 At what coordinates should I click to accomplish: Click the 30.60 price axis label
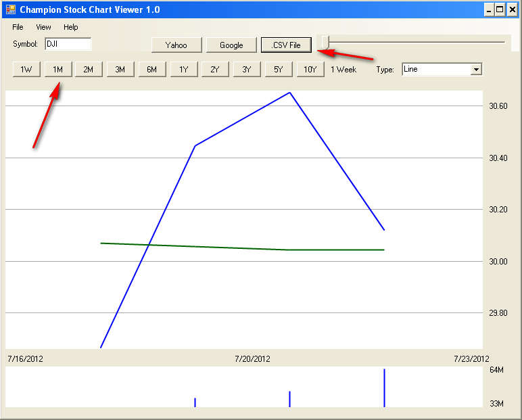tap(498, 106)
